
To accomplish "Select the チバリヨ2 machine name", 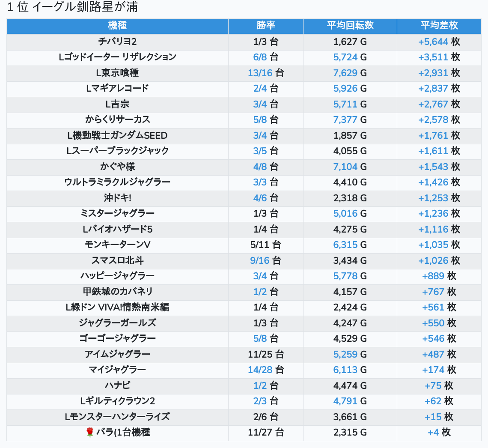I will 117,42.
